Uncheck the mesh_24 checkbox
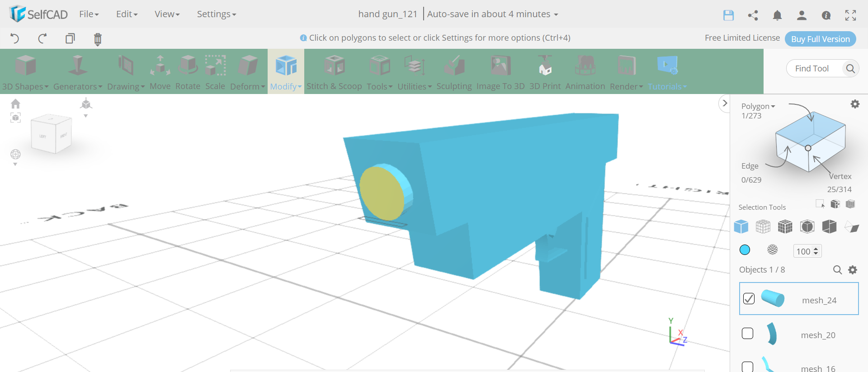 pos(749,299)
